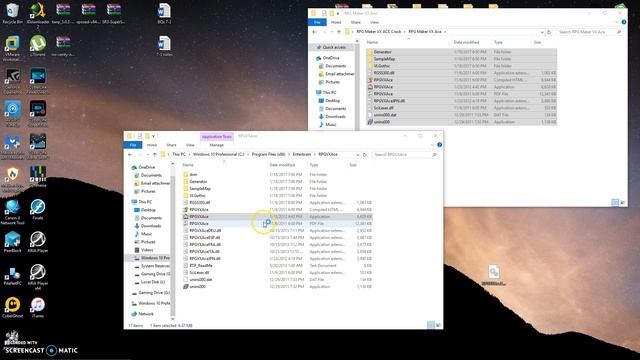
Task: Click the Back arrow in the RPGVXAce window
Action: [x=130, y=155]
